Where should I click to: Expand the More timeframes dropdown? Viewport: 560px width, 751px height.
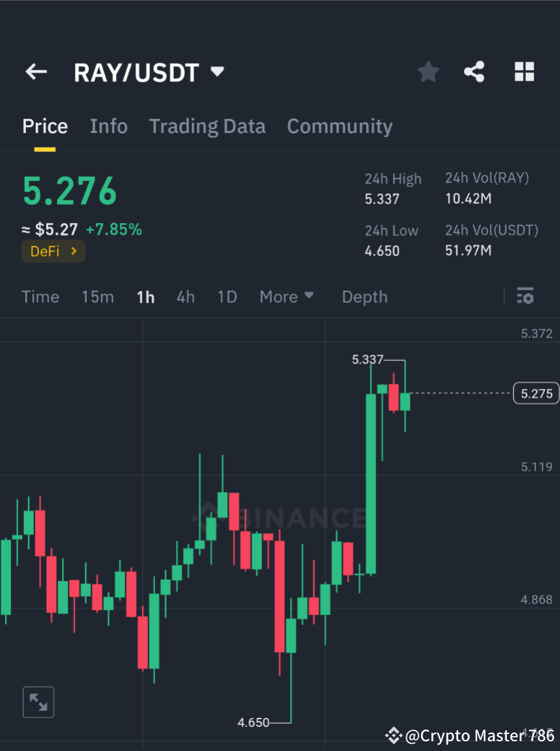click(x=286, y=296)
